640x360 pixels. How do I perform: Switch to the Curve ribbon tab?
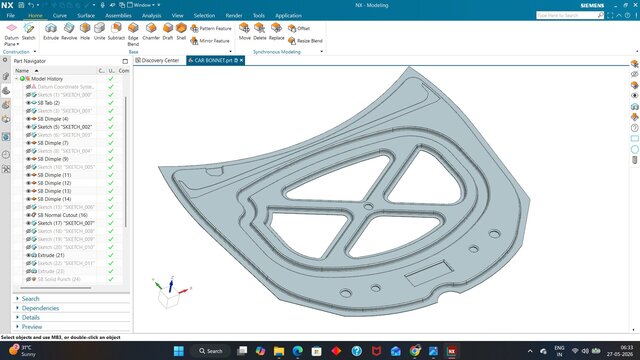click(x=60, y=16)
